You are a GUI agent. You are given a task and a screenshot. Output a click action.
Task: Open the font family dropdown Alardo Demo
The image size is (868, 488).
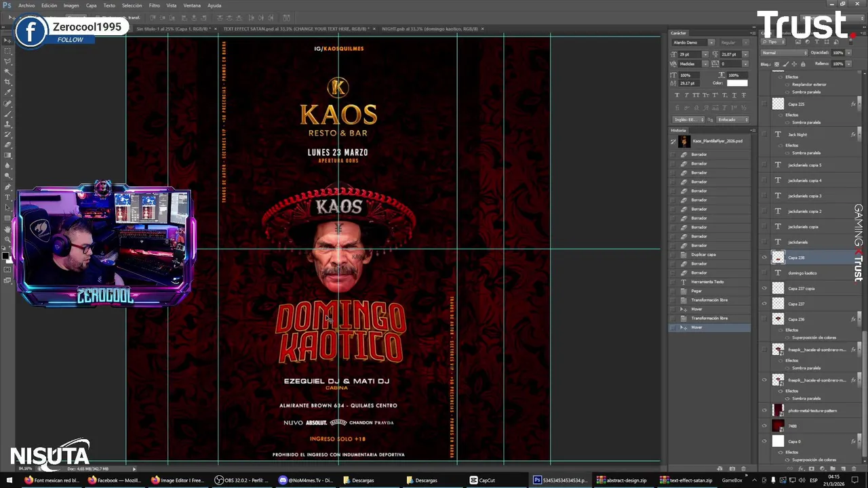click(x=711, y=43)
